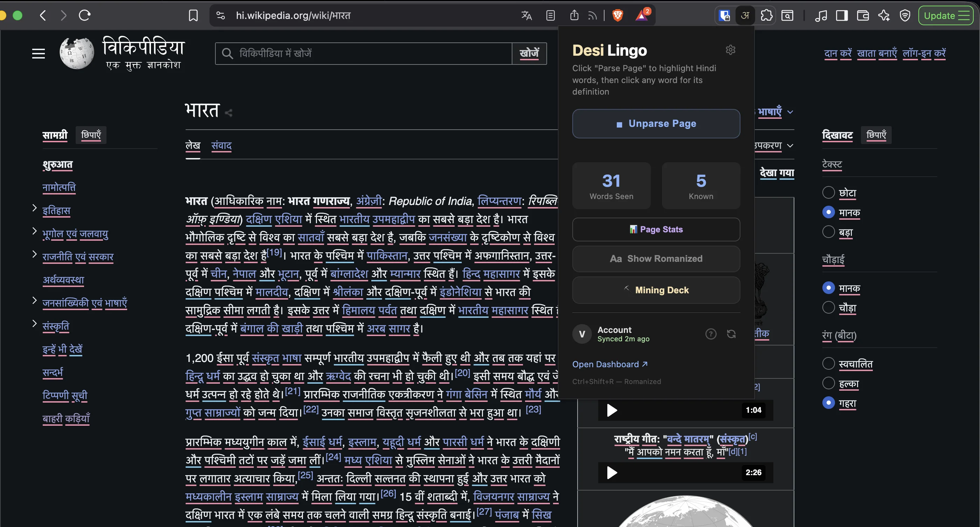Image resolution: width=980 pixels, height=527 pixels.
Task: Open the Dashboard link
Action: (x=609, y=364)
